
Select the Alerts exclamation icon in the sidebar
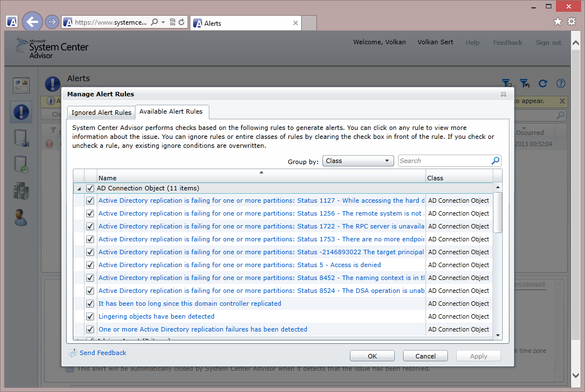pyautogui.click(x=21, y=112)
